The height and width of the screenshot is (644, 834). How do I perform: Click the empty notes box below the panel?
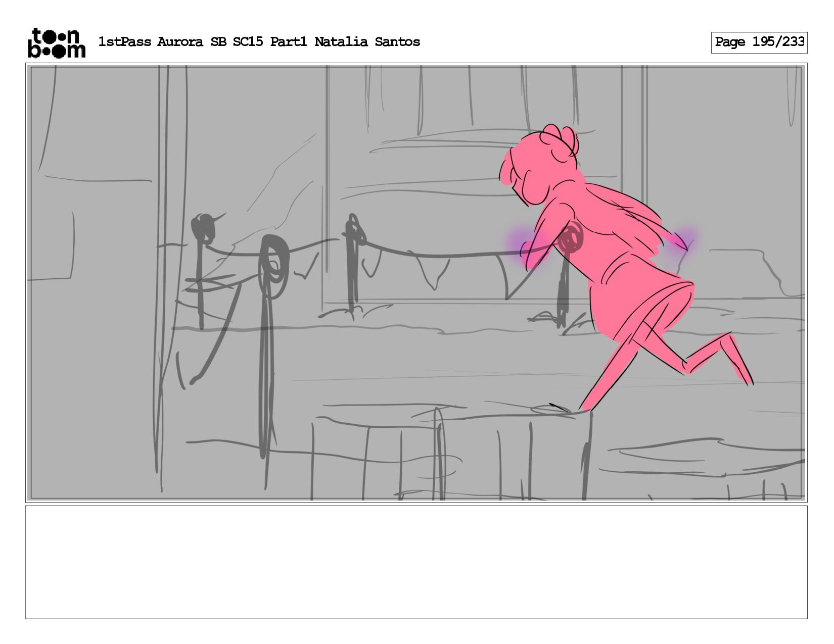(x=416, y=562)
